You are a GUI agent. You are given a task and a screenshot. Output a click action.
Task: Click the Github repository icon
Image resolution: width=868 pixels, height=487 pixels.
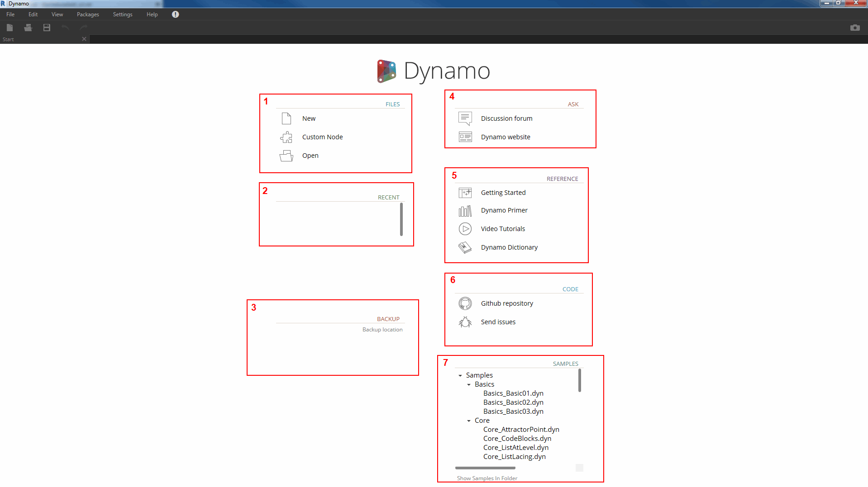point(465,303)
